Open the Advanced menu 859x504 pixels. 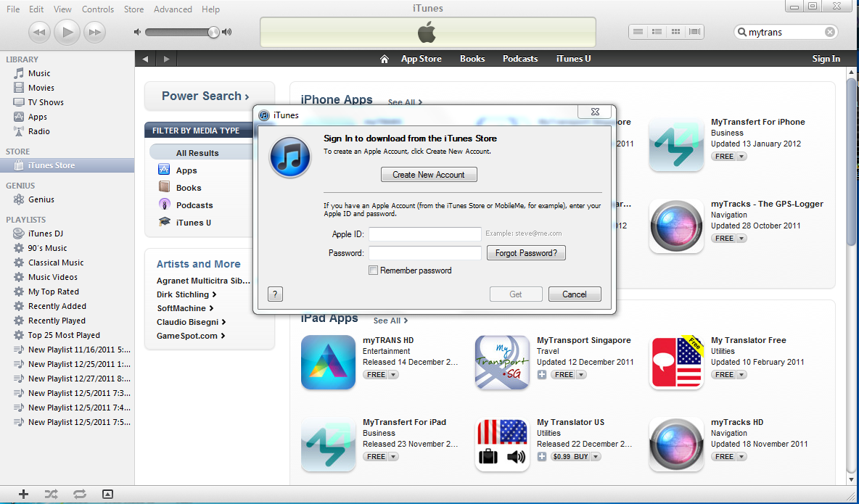(x=173, y=9)
